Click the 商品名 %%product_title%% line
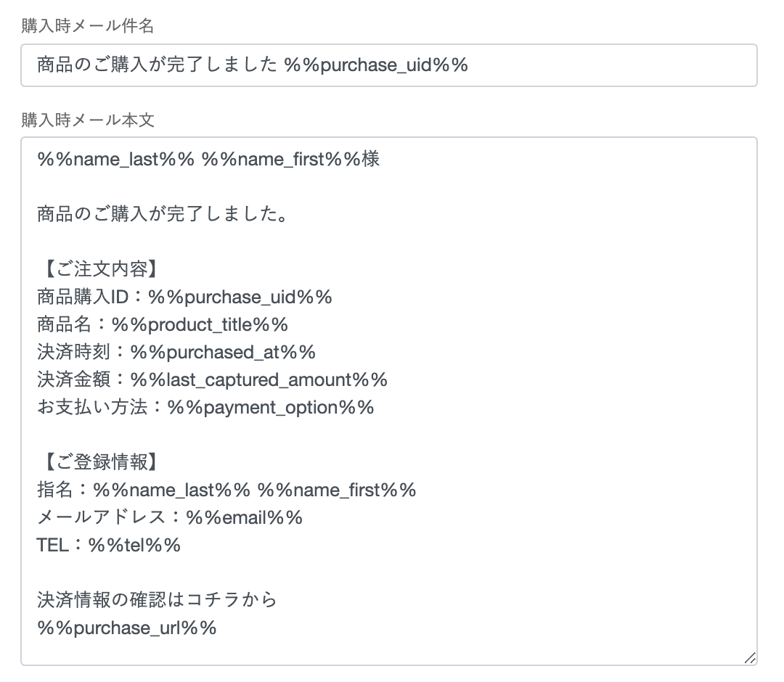Screen dimensions: 784x682 [163, 324]
